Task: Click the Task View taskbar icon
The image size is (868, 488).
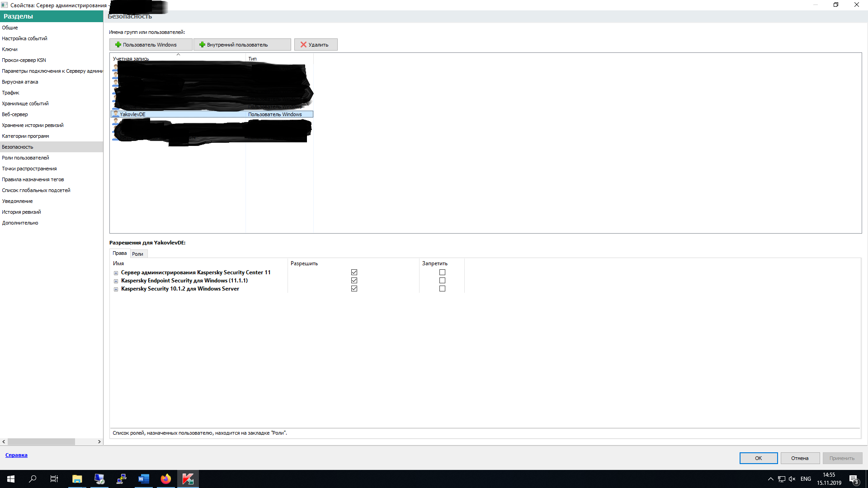Action: 54,479
